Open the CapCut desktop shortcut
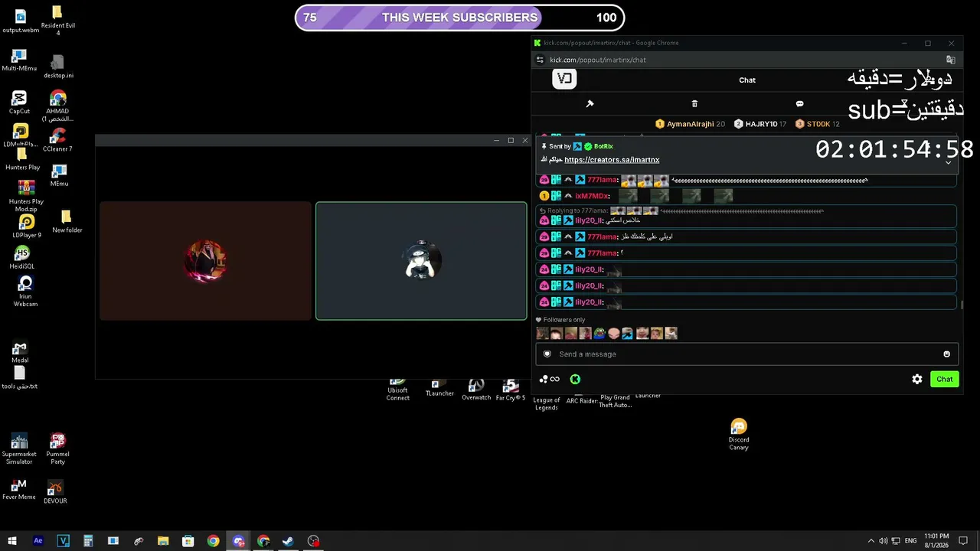 pos(19,103)
